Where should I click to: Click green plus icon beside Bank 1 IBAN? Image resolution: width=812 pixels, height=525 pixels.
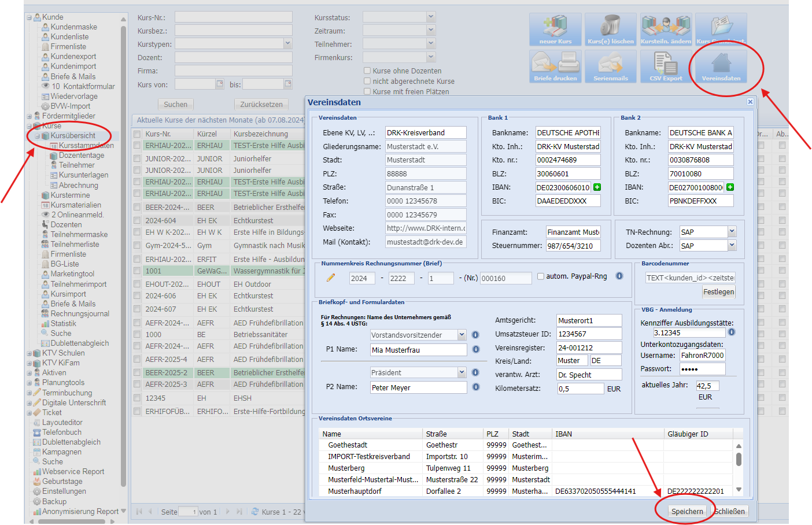597,187
